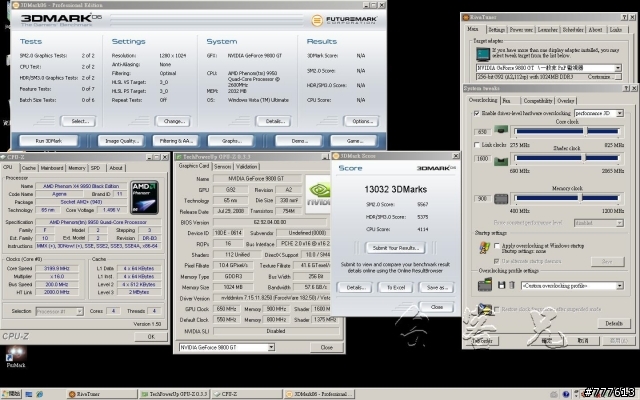Save overclocking profile with the floppy disk icon
The image size is (640, 400).
coord(502,285)
